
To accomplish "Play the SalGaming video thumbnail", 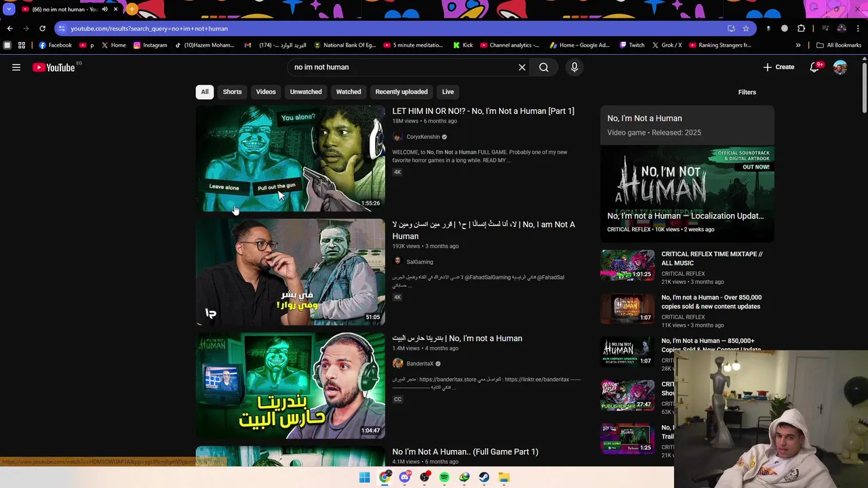I will [290, 272].
